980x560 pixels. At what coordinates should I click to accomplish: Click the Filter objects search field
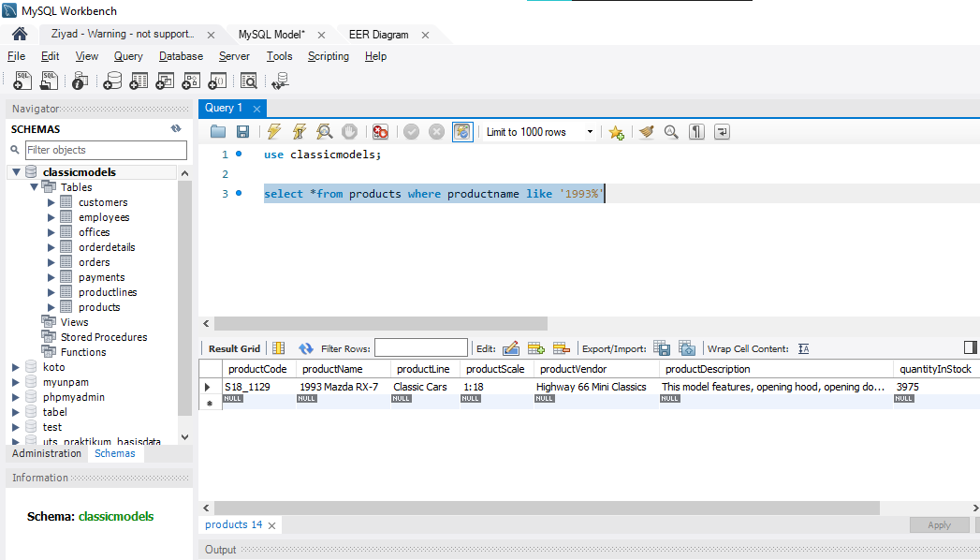(x=106, y=150)
